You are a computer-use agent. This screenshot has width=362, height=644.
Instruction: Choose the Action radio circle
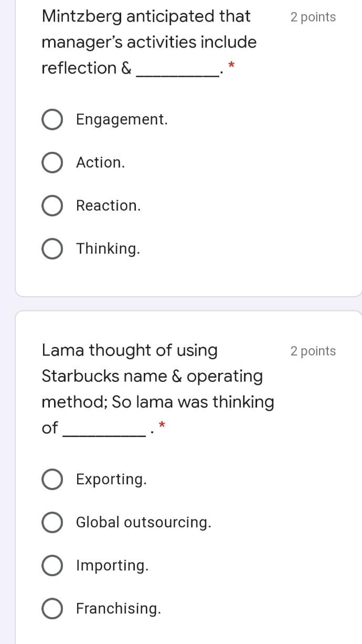point(52,163)
